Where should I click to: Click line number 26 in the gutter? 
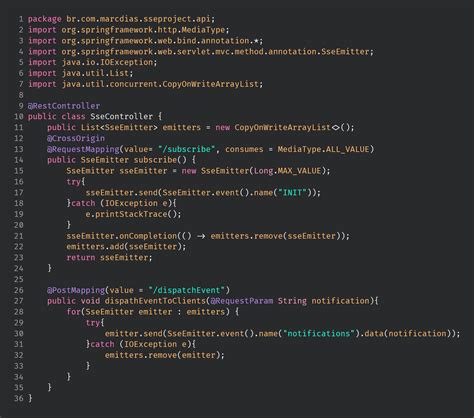(x=19, y=290)
